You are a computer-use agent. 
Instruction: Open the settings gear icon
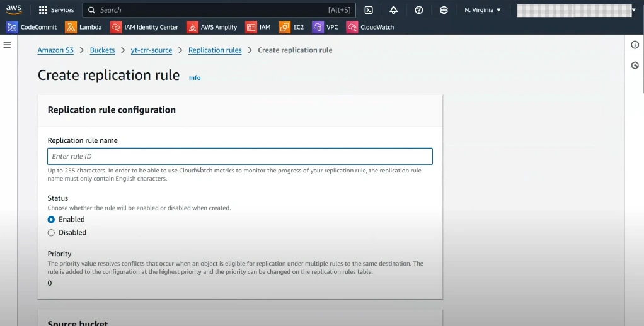click(444, 10)
